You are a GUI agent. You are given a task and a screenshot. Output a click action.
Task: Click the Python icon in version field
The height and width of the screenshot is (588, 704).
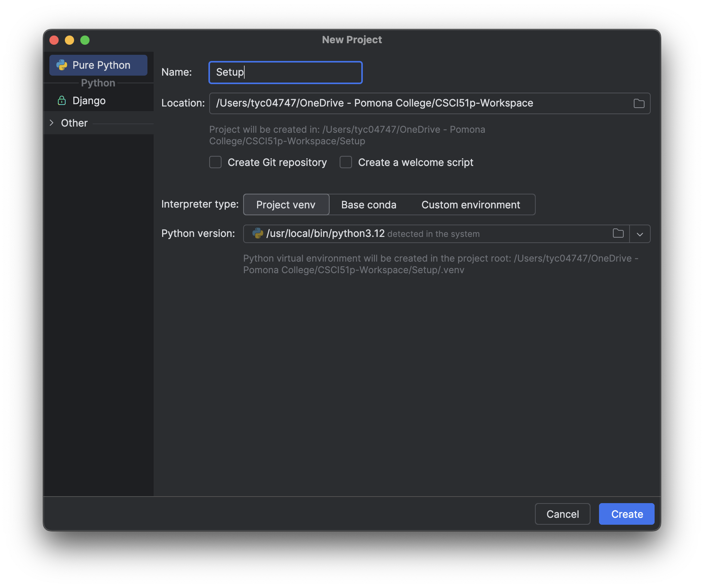(x=257, y=233)
